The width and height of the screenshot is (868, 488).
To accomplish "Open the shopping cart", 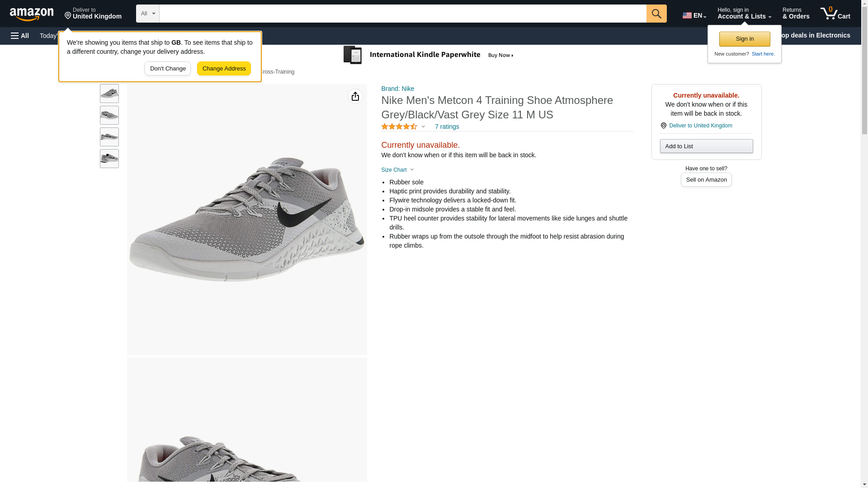I will (x=835, y=14).
